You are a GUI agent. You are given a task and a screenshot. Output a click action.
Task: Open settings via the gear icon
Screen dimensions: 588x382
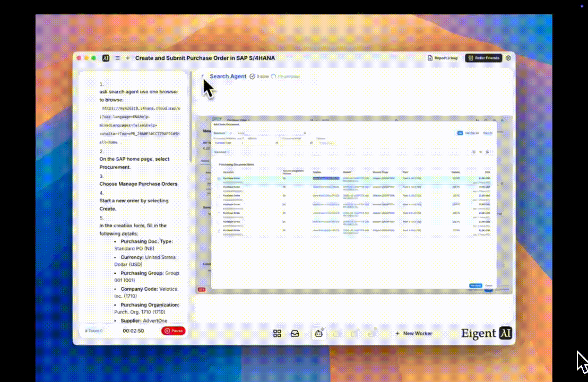point(508,58)
